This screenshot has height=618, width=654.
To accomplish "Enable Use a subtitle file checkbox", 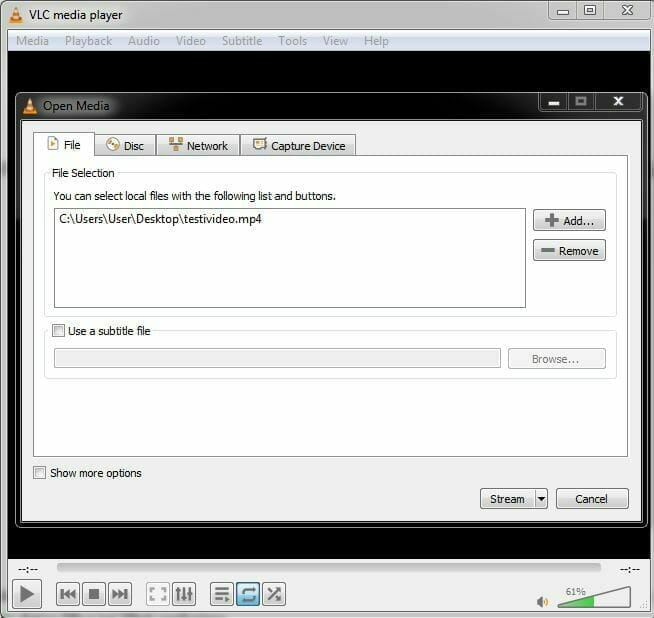I will tap(58, 331).
